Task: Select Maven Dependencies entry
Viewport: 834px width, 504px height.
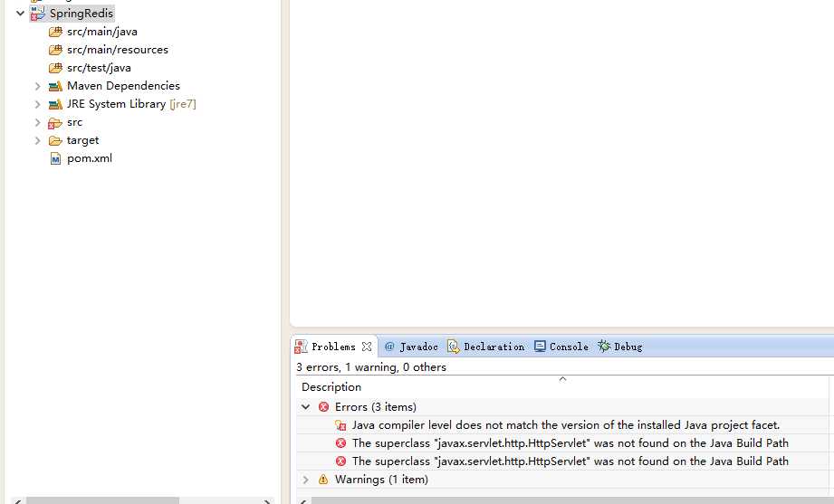Action: click(x=123, y=86)
